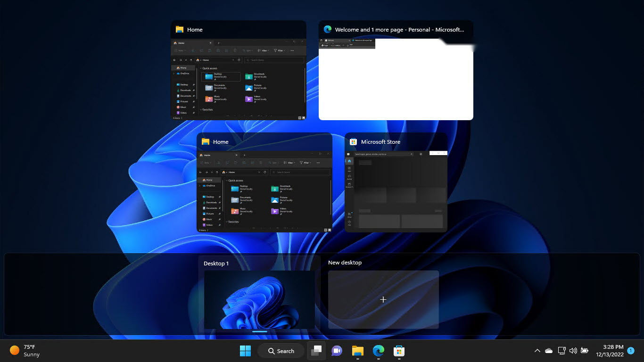
Task: Select the Home window thumbnail beside the Edge window
Action: (238, 70)
